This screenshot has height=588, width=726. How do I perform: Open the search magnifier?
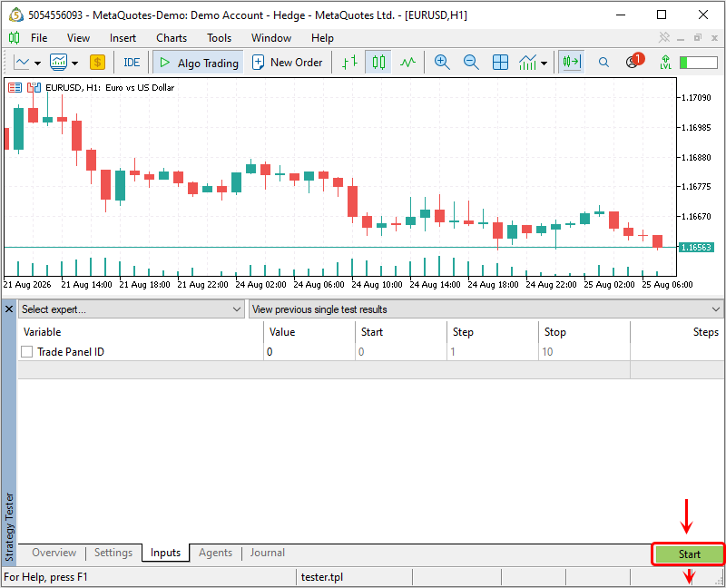603,62
